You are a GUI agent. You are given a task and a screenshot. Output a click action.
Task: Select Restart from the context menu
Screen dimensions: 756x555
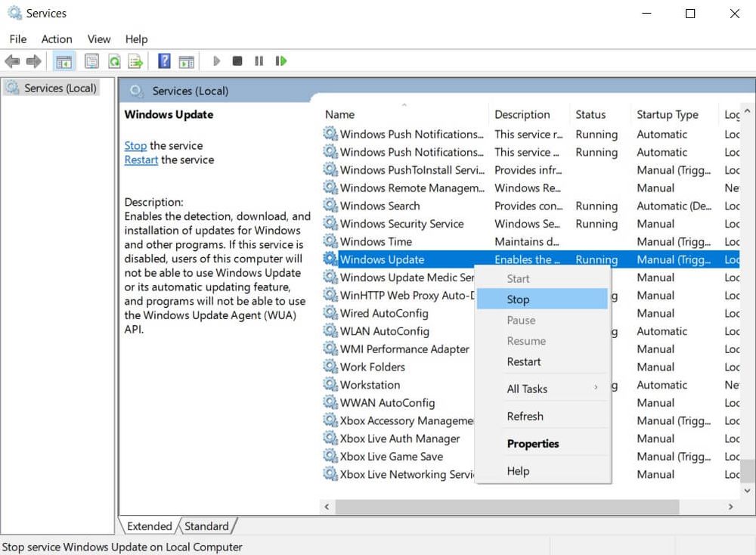524,361
